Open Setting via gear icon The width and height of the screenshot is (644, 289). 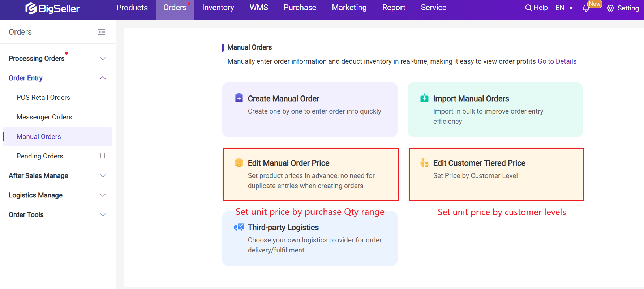tap(611, 8)
